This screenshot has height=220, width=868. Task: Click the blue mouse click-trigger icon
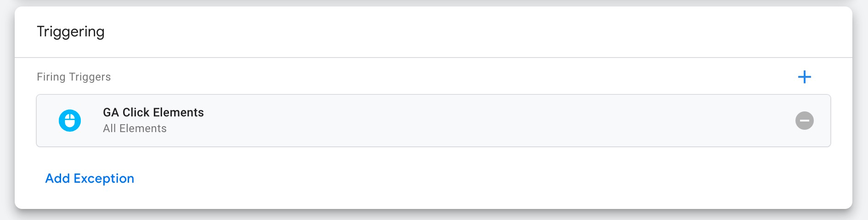70,121
